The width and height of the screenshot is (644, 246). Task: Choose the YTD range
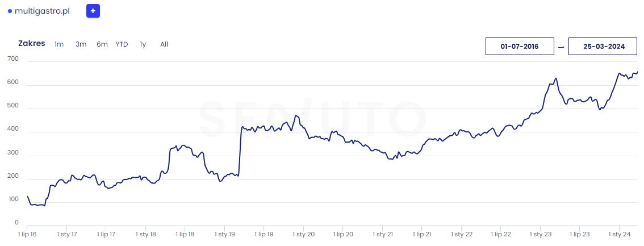122,44
